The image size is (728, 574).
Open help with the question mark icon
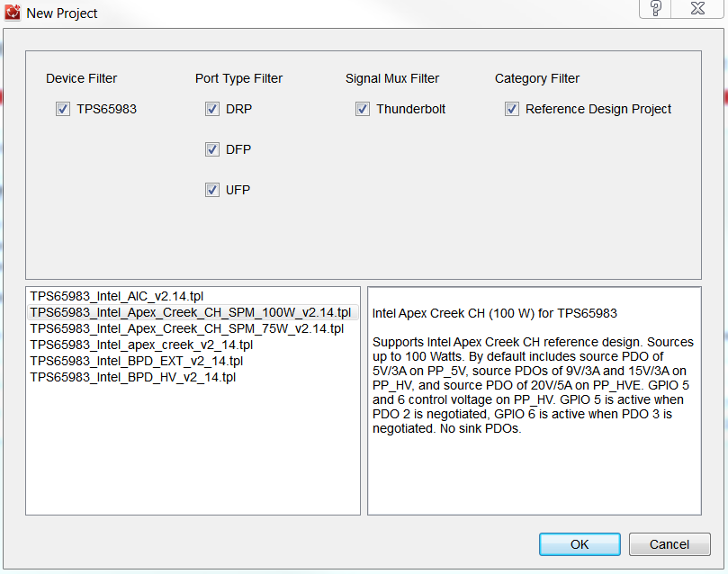click(x=656, y=8)
